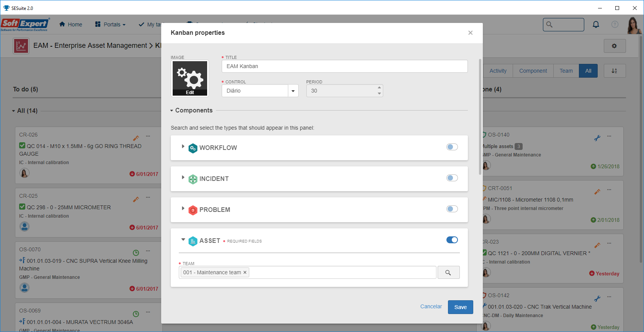Image resolution: width=644 pixels, height=332 pixels.
Task: Click the INCIDENT component icon
Action: pyautogui.click(x=193, y=179)
